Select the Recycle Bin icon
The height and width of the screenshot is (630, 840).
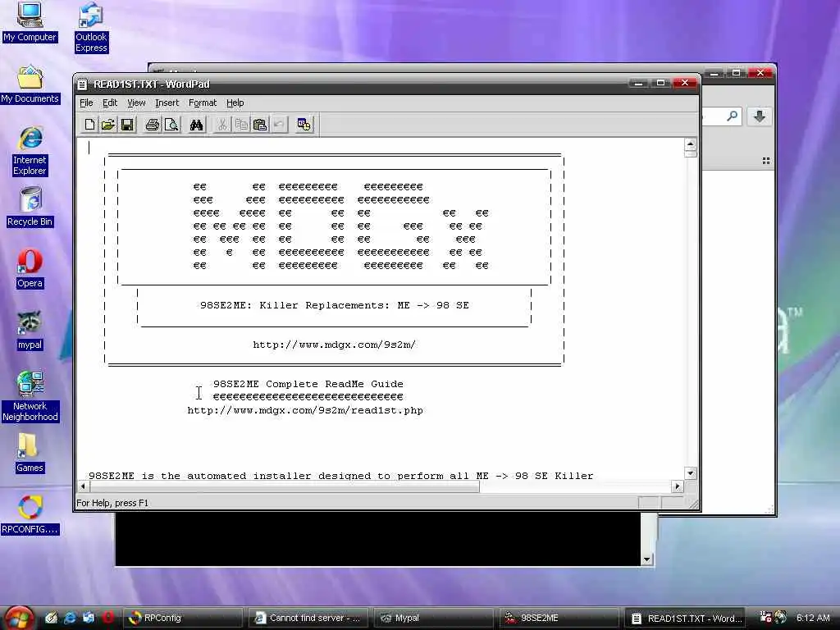coord(30,208)
